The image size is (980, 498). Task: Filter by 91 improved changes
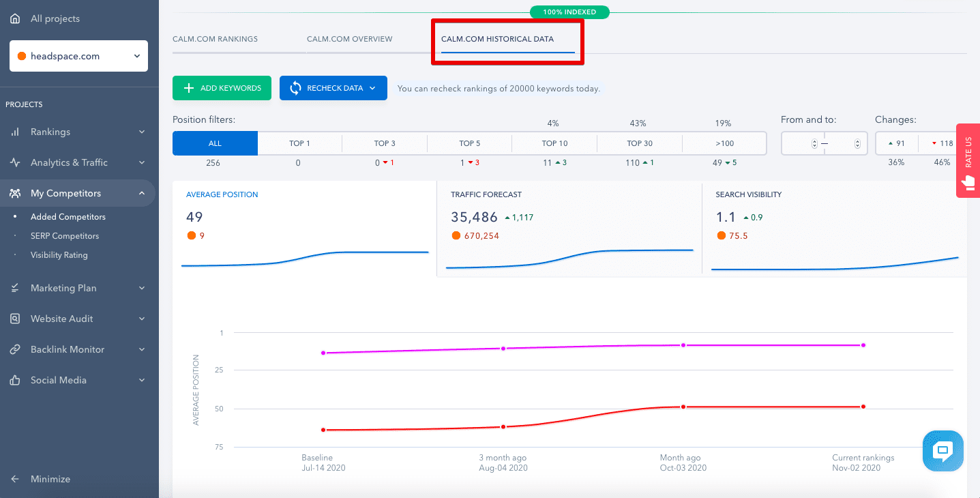[x=896, y=143]
